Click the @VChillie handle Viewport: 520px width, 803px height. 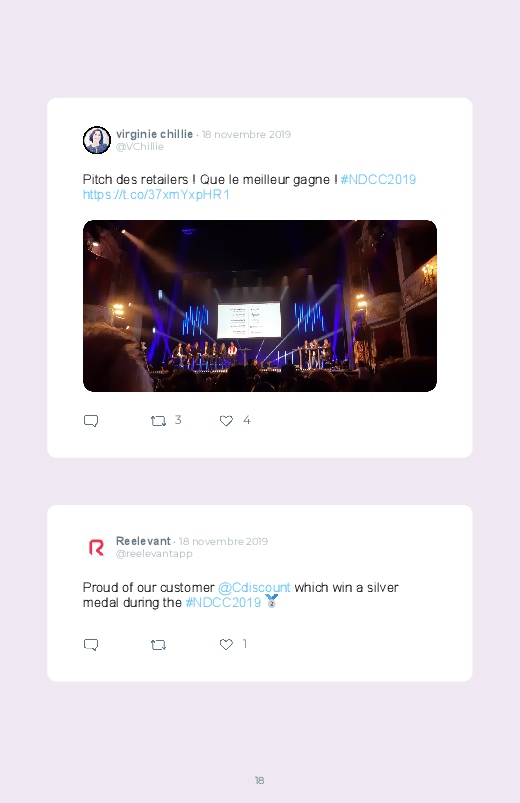click(140, 146)
